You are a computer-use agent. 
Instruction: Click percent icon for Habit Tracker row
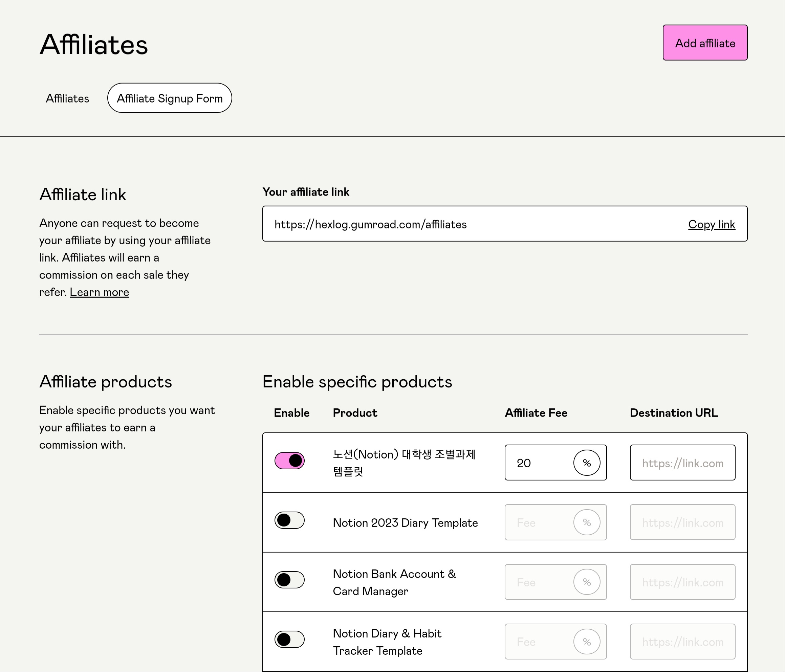tap(587, 642)
